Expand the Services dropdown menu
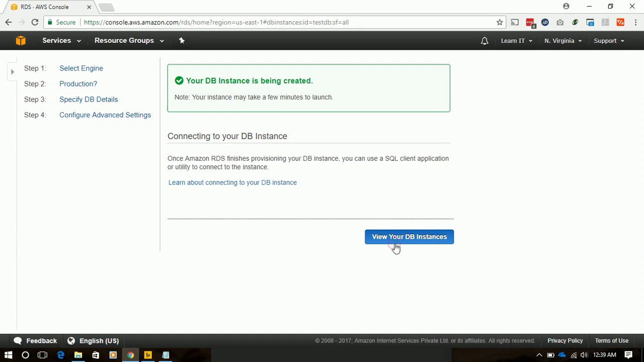The width and height of the screenshot is (644, 362). [x=61, y=41]
